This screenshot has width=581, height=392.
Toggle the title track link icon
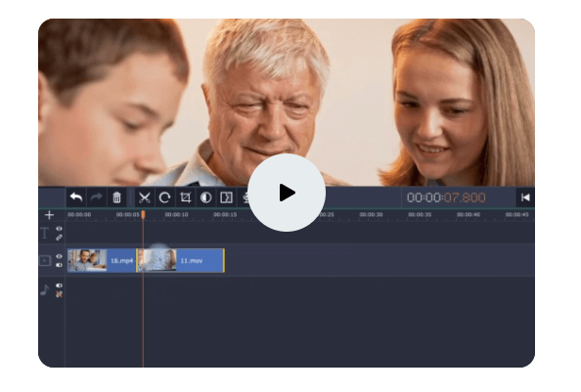coord(59,238)
